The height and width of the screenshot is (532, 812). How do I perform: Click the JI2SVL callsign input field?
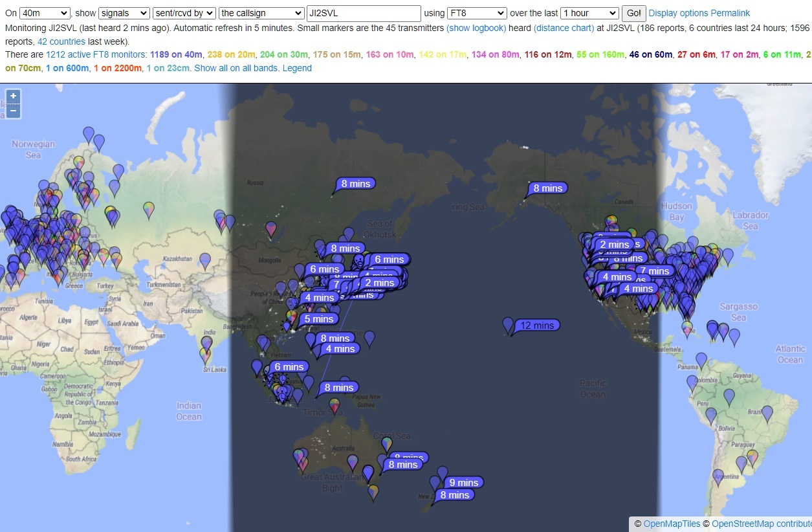pyautogui.click(x=364, y=13)
